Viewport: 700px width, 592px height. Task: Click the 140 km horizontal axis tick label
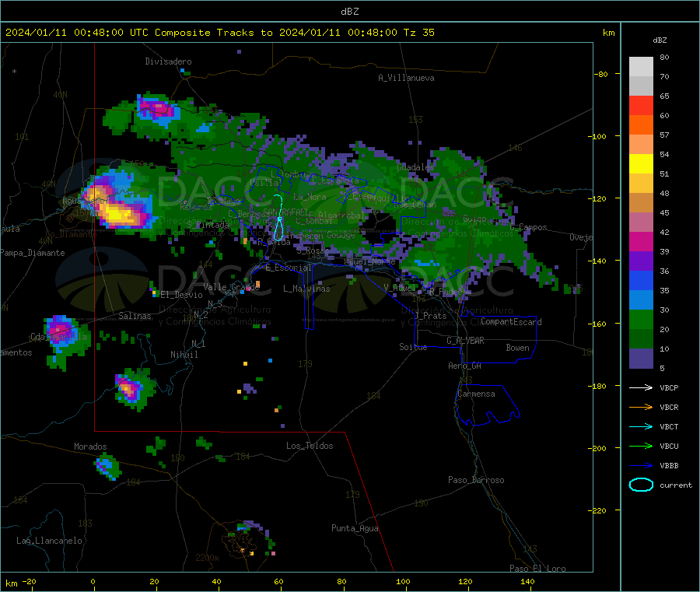527,582
